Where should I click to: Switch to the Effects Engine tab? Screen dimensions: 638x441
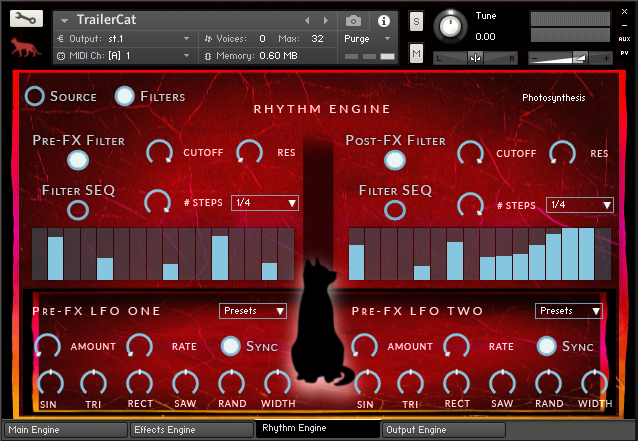click(192, 430)
